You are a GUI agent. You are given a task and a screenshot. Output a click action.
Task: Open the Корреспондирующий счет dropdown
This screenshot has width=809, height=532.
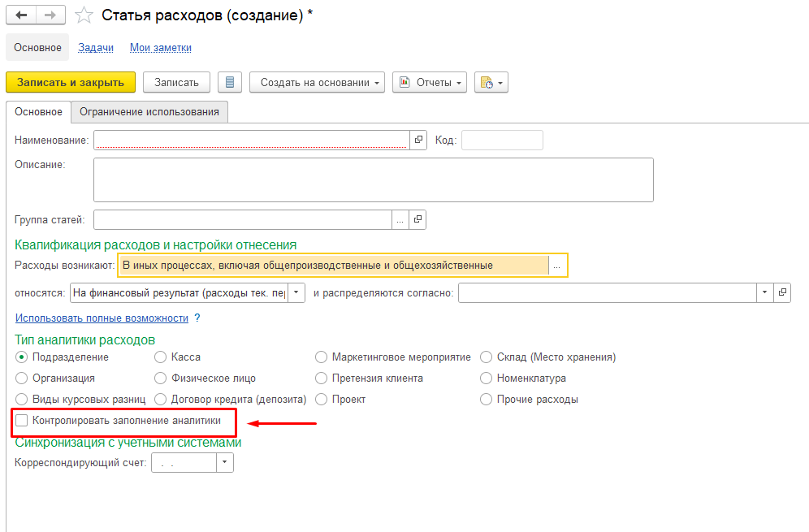(x=224, y=462)
